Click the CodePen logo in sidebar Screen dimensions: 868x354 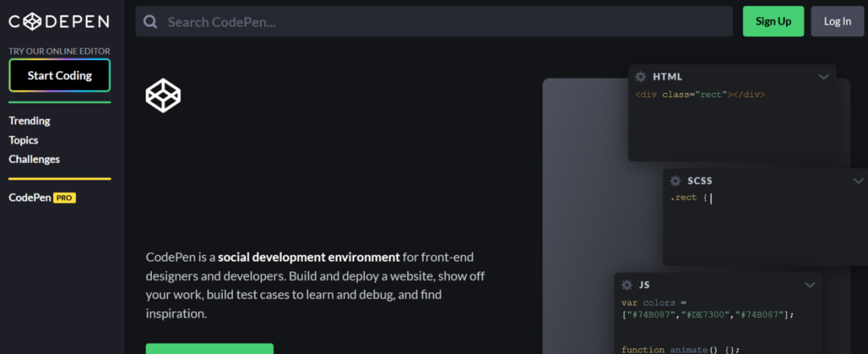coord(59,22)
